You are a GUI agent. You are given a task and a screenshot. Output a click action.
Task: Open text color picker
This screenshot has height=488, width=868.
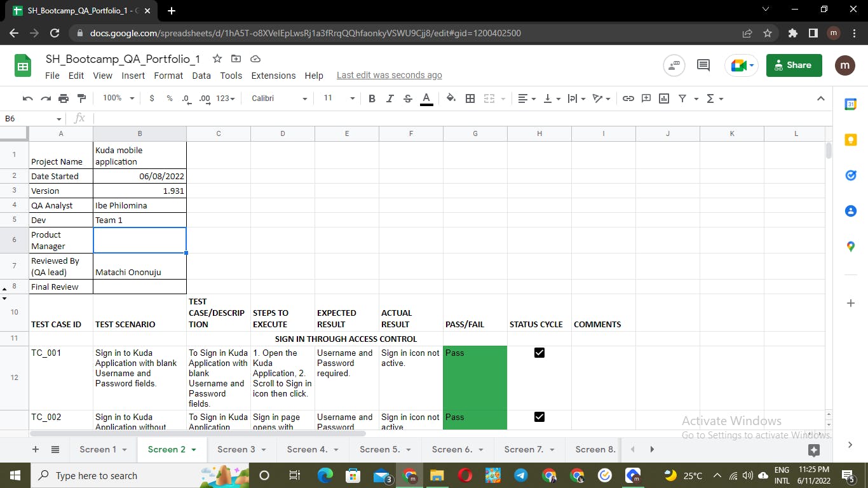(x=426, y=98)
